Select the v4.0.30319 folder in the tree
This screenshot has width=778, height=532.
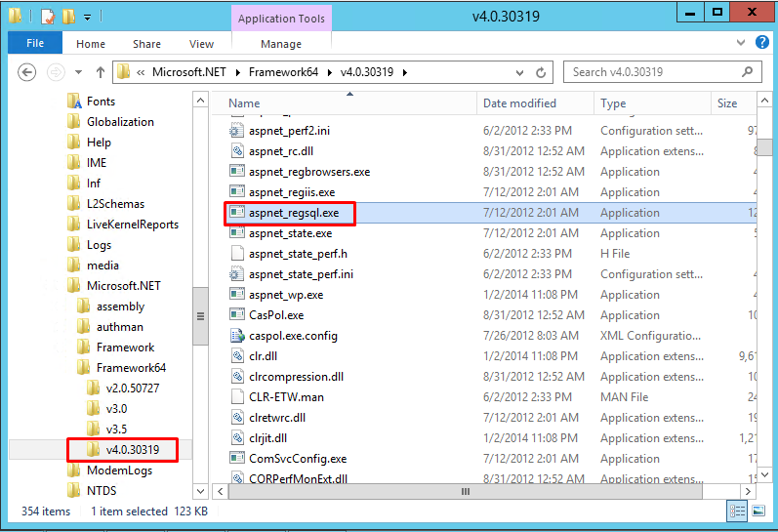click(133, 450)
